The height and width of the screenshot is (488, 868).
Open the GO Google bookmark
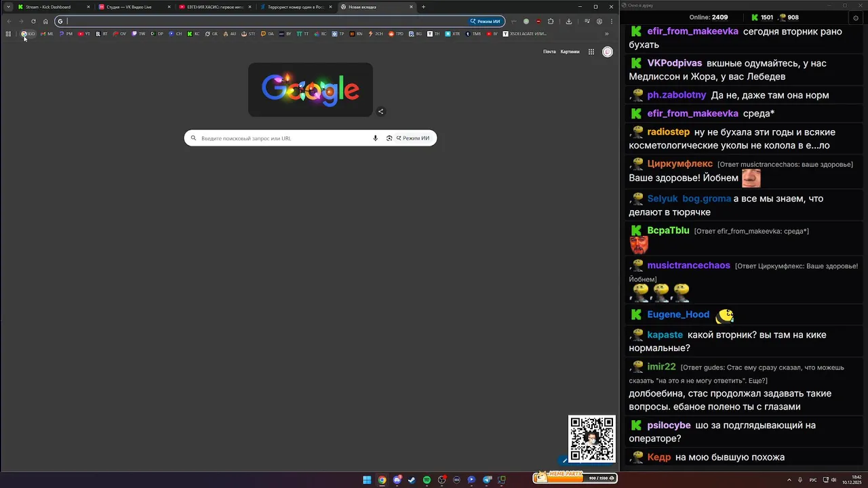(28, 33)
